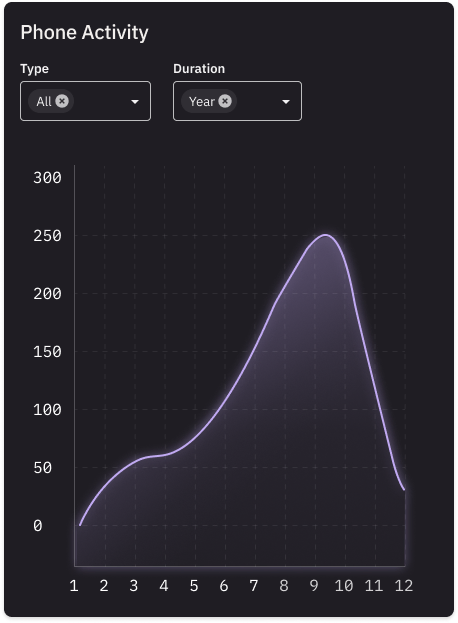Image resolution: width=458 pixels, height=623 pixels.
Task: Click x-axis month label 3
Action: coord(134,586)
